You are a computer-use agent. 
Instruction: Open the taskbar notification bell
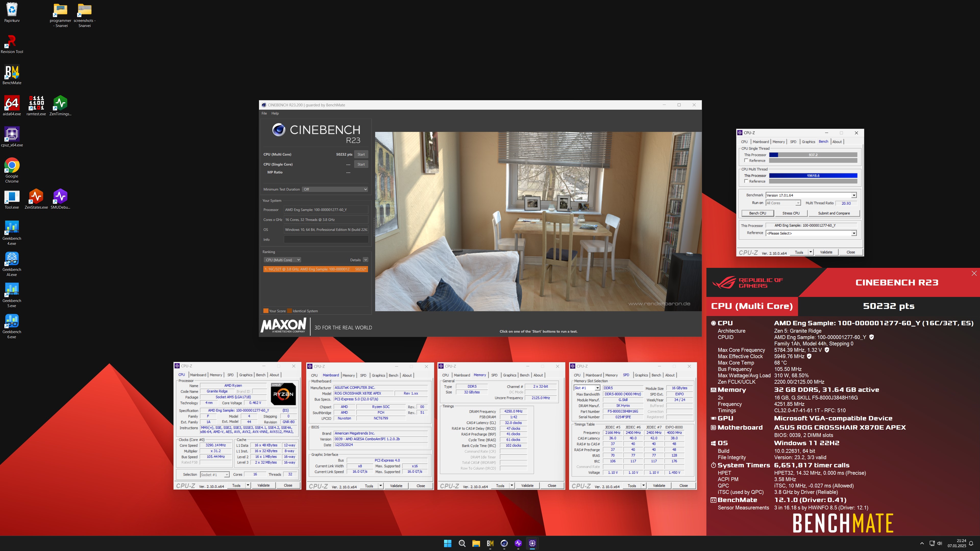971,543
